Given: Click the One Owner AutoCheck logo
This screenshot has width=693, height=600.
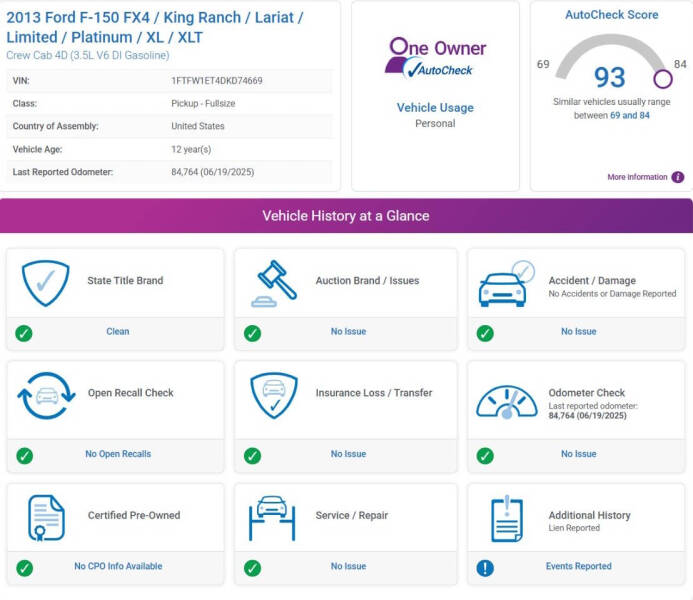Looking at the screenshot, I should [x=436, y=58].
